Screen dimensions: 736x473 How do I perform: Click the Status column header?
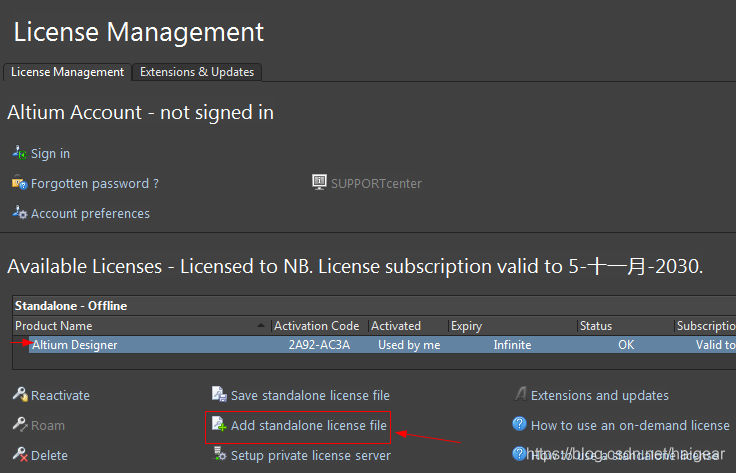[x=596, y=326]
